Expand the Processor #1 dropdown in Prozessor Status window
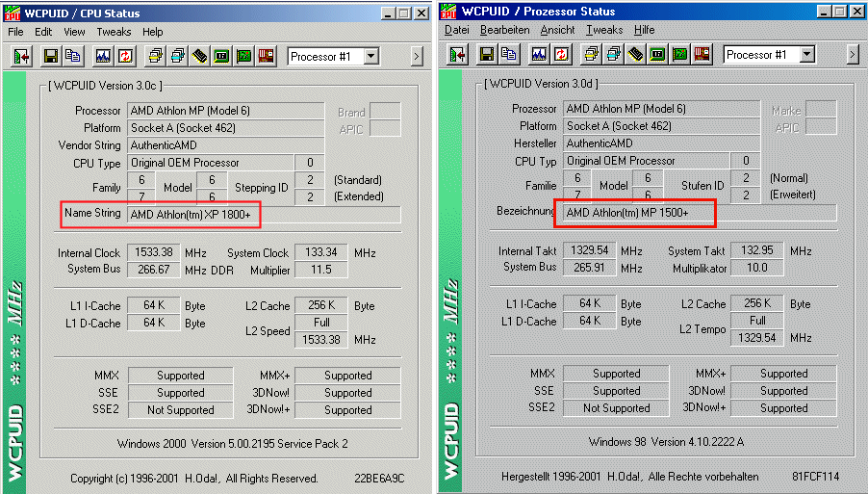Screen dimensions: 868x494 click(807, 54)
